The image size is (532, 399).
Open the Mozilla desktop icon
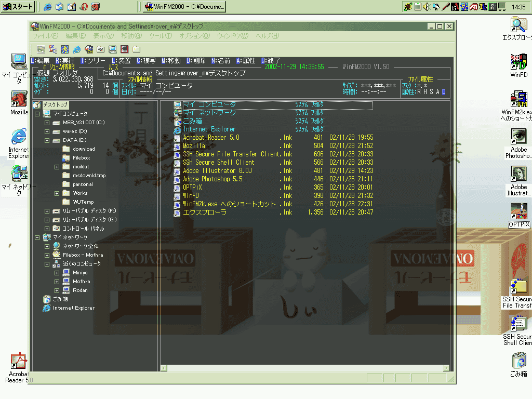(19, 103)
